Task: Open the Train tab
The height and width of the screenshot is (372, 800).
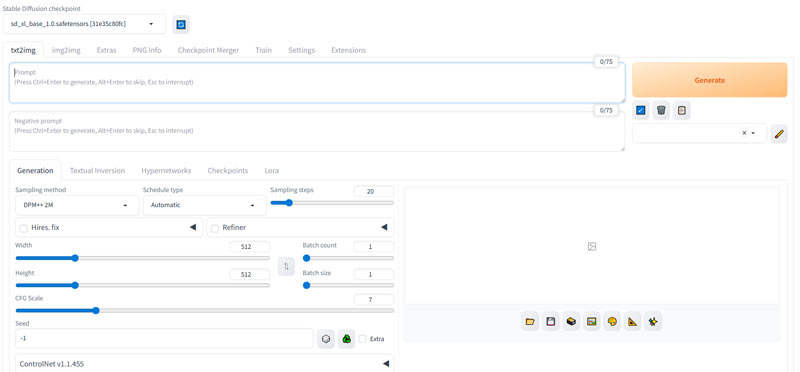Action: coord(264,50)
